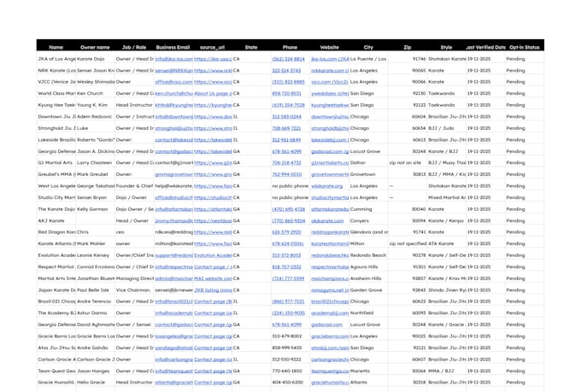The height and width of the screenshot is (392, 581).
Task: Open phone link (562) 324-8814
Action: click(288, 59)
